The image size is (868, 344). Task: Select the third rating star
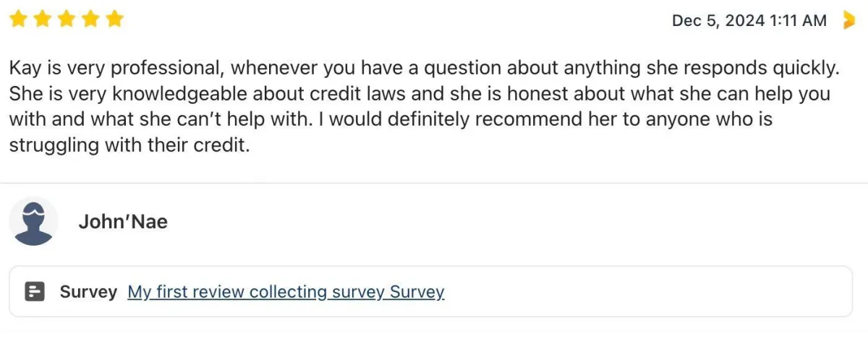click(x=67, y=20)
